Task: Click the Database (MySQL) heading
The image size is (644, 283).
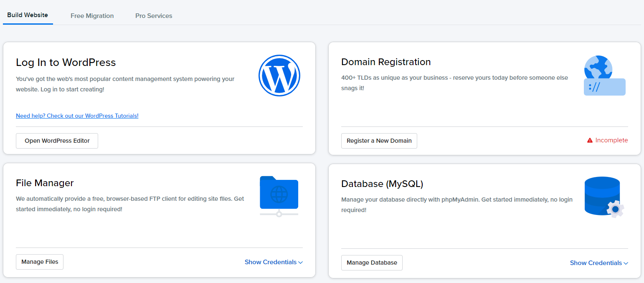Action: [382, 184]
